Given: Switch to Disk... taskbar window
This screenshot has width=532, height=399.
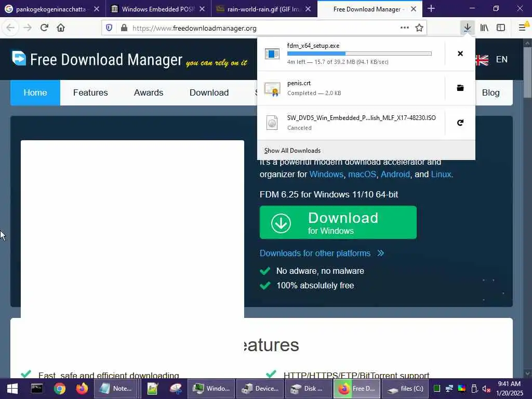Looking at the screenshot, I should click(x=309, y=389).
